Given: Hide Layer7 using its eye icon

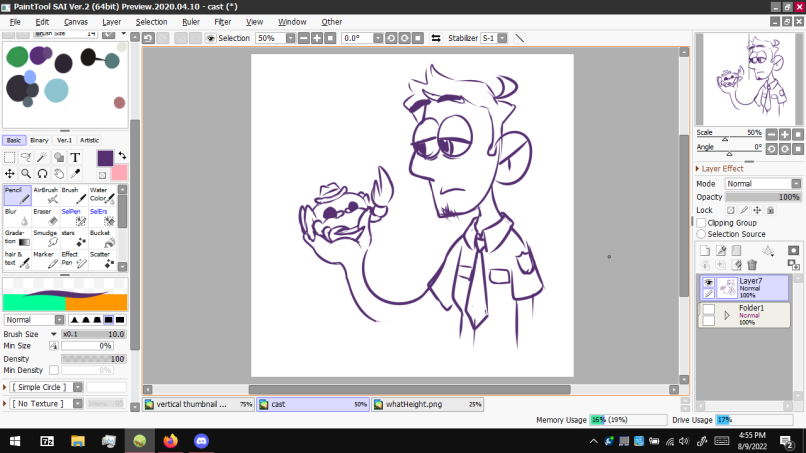Looking at the screenshot, I should 708,283.
